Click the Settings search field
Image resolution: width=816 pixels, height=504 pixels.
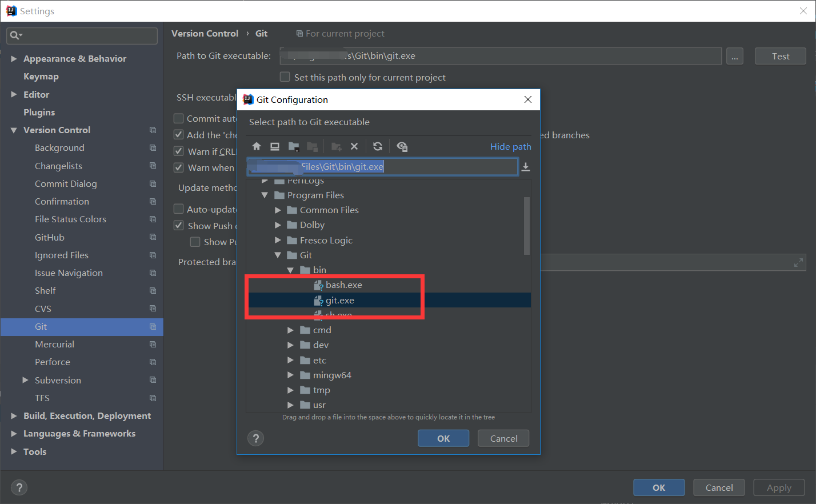tap(82, 35)
